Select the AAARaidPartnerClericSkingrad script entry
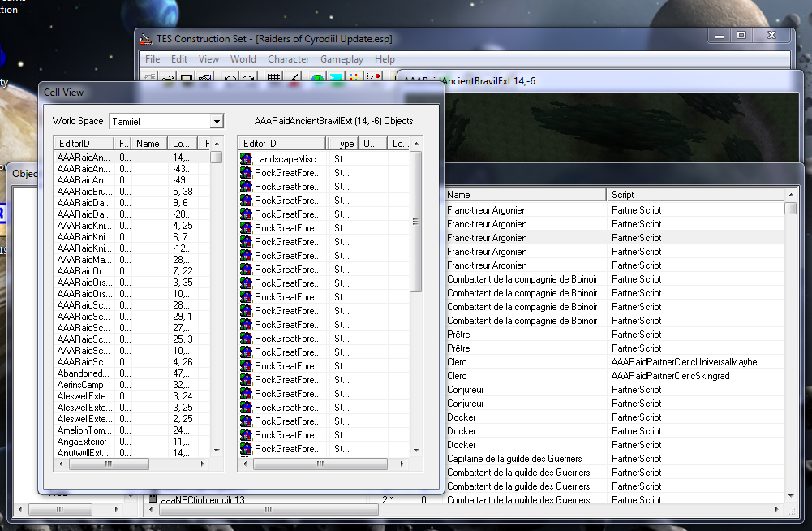The image size is (812, 531). tap(671, 376)
